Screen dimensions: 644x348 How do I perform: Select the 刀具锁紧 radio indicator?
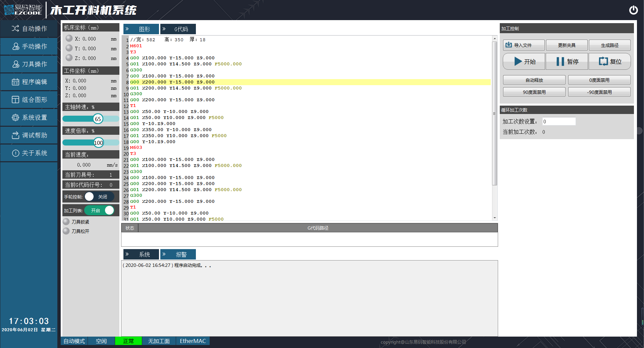tap(66, 222)
